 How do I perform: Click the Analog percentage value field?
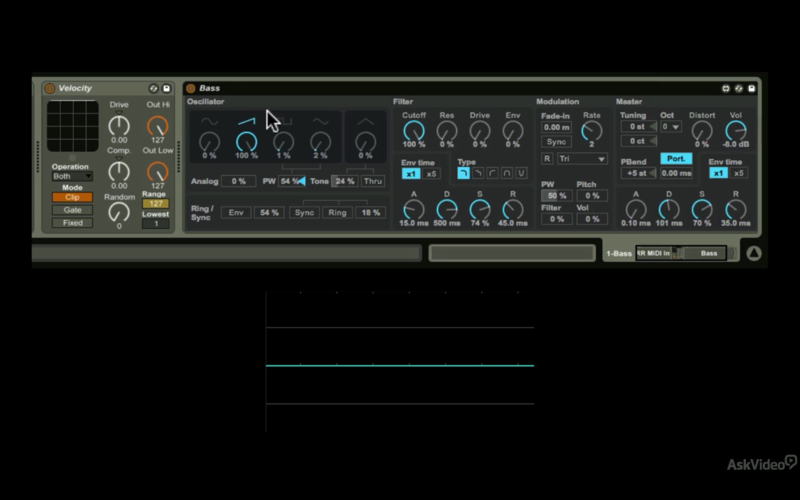(238, 181)
